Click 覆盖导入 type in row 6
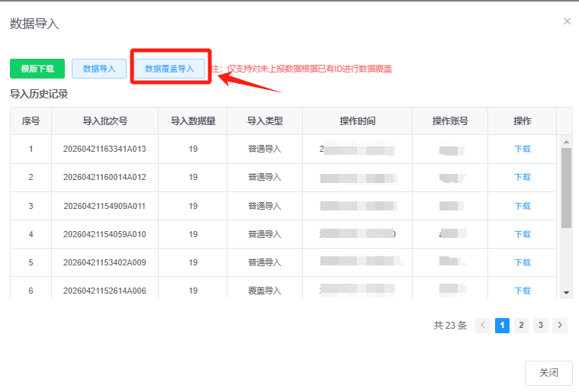579x392 pixels. click(265, 291)
